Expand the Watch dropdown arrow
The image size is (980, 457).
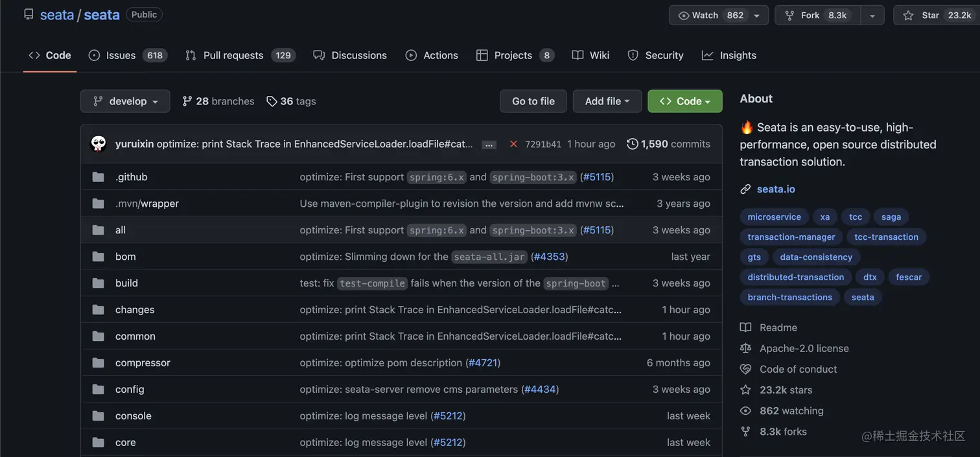tap(756, 16)
